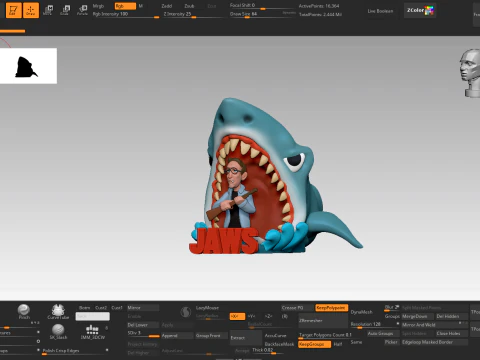Click Mirror And Weld button
The width and height of the screenshot is (480, 360).
[x=434, y=325]
